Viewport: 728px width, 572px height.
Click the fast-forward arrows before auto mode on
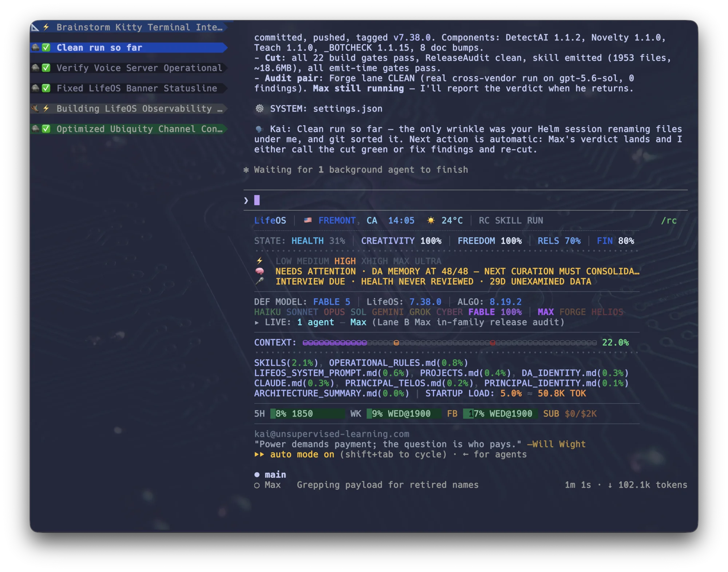[x=260, y=454]
